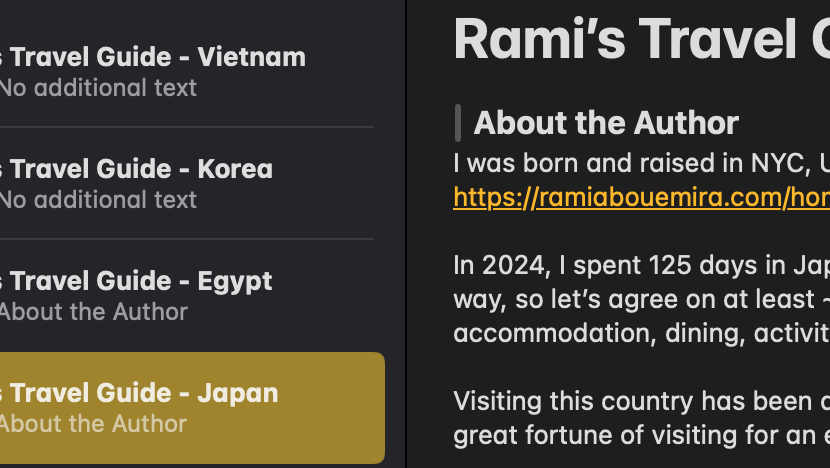
Task: Click "No additional text" under the Korea note
Action: click(98, 200)
